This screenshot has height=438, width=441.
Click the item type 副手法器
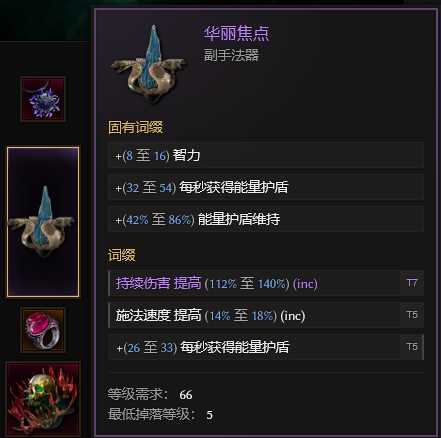click(231, 55)
